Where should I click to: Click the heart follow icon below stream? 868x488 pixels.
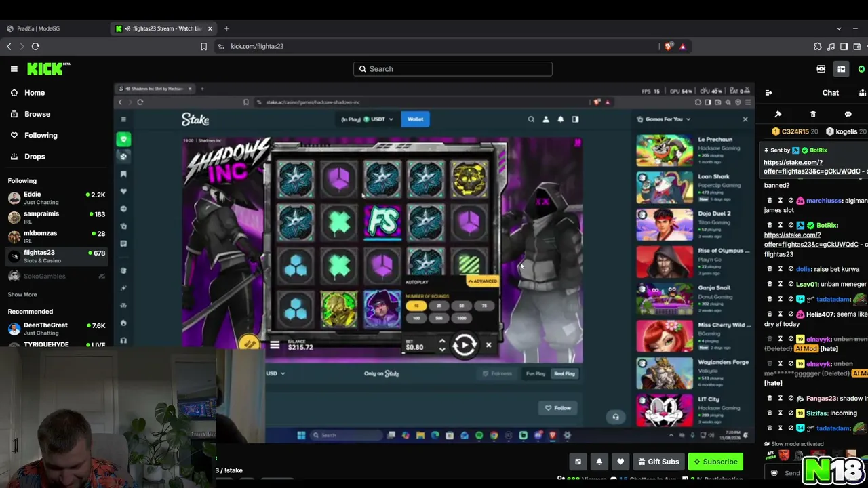pos(620,462)
